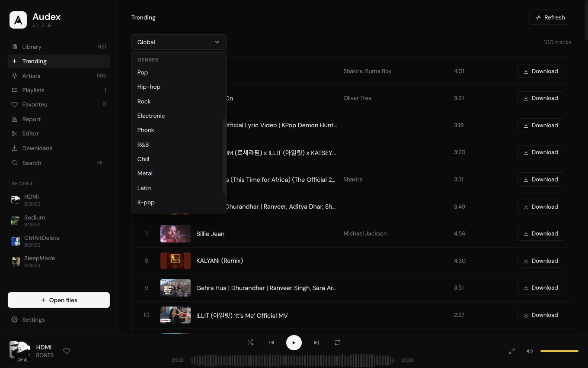This screenshot has width=588, height=368.
Task: Open Search via the magnifier icon
Action: click(x=14, y=163)
